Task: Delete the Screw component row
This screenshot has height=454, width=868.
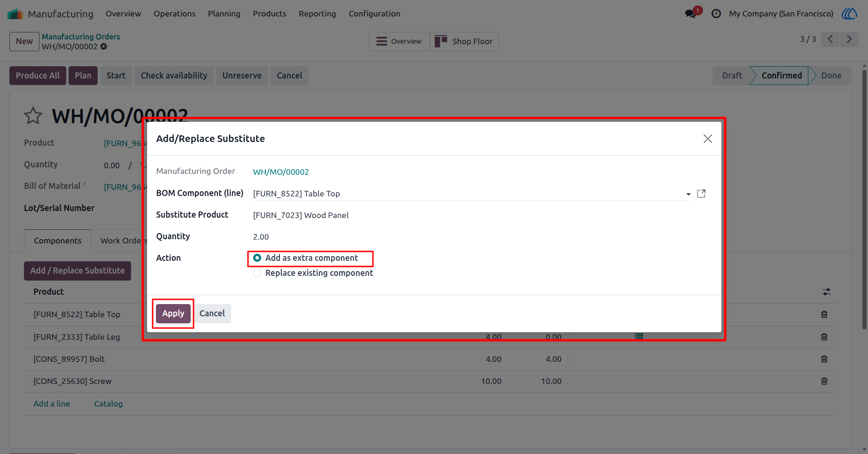Action: pos(824,381)
